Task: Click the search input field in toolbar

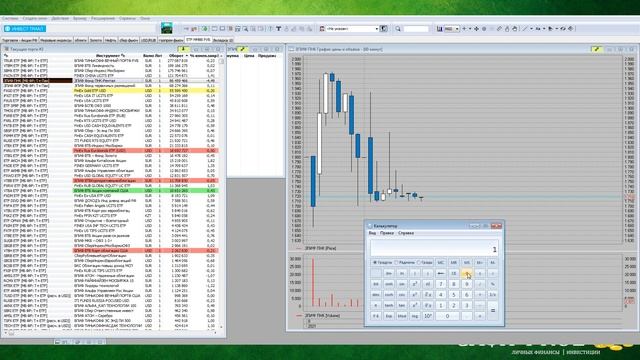Action: coord(416,29)
